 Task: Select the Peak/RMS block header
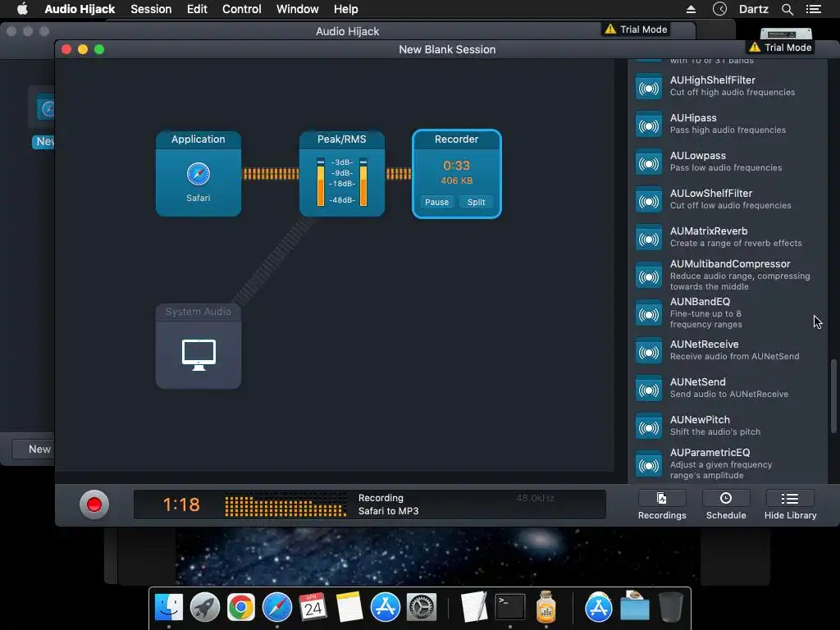point(342,139)
